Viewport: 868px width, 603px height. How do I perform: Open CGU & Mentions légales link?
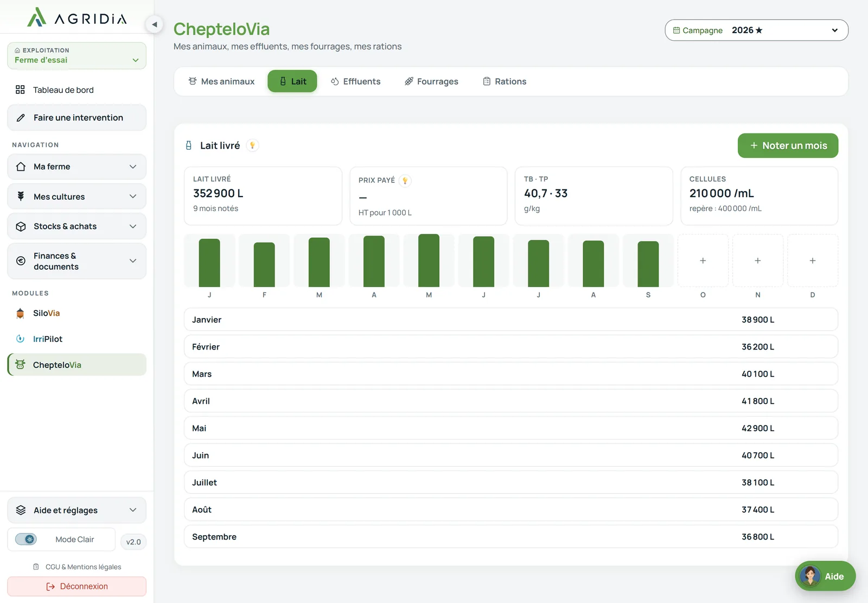click(x=77, y=567)
